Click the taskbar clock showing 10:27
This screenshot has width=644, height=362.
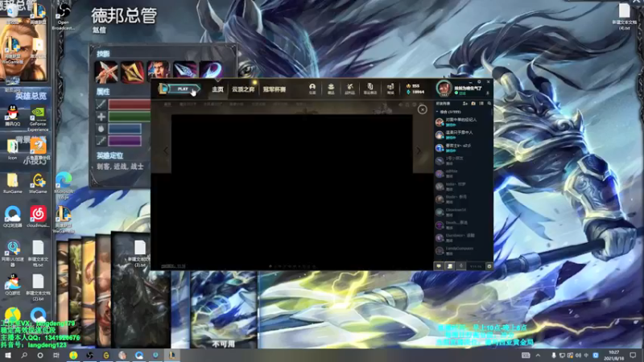point(614,356)
